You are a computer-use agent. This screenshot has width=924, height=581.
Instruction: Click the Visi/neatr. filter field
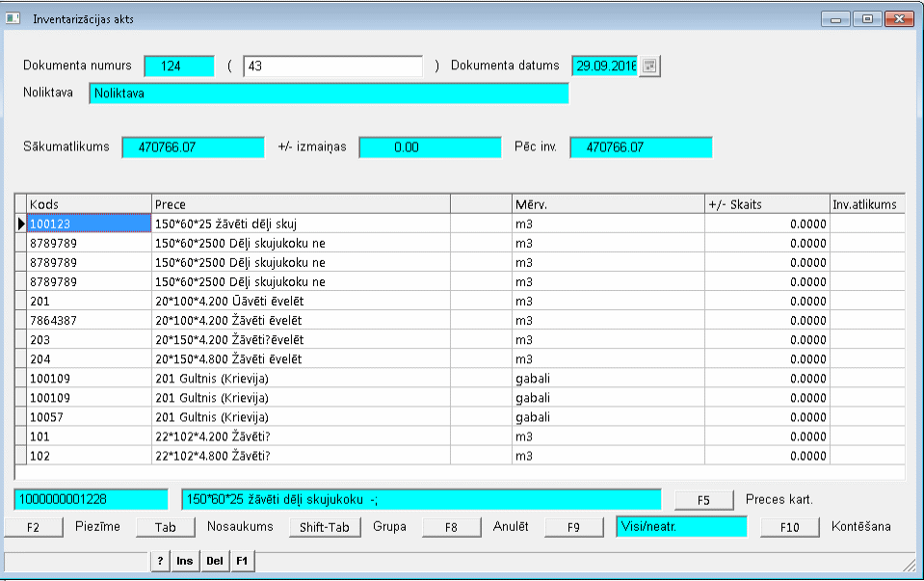682,527
